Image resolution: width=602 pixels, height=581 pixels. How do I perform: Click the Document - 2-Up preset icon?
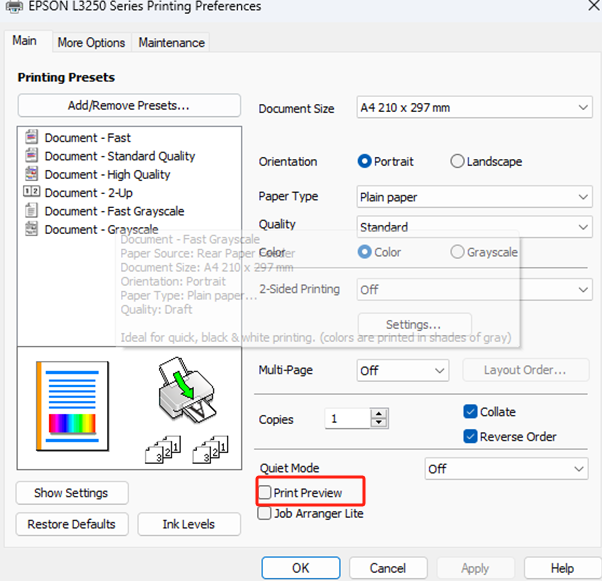tap(31, 191)
